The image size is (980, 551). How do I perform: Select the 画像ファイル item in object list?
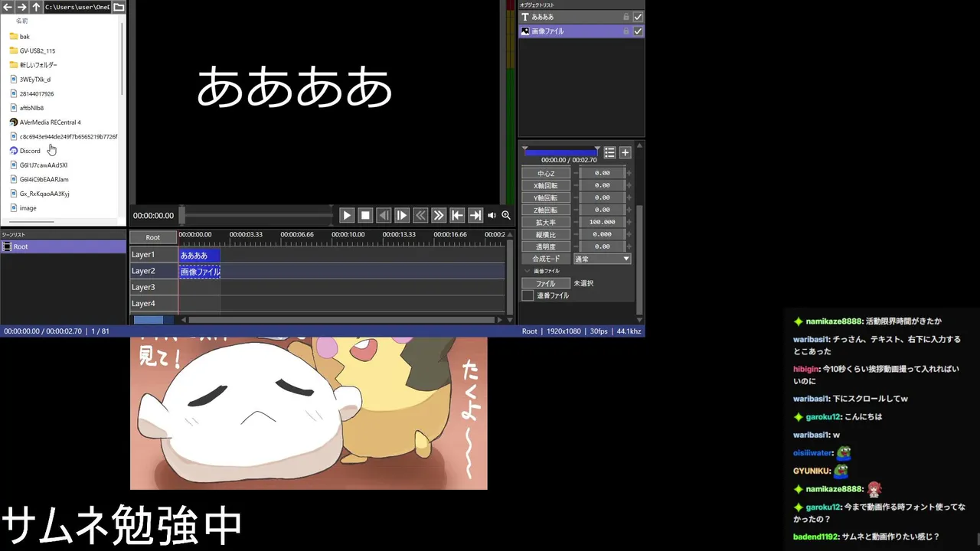582,31
